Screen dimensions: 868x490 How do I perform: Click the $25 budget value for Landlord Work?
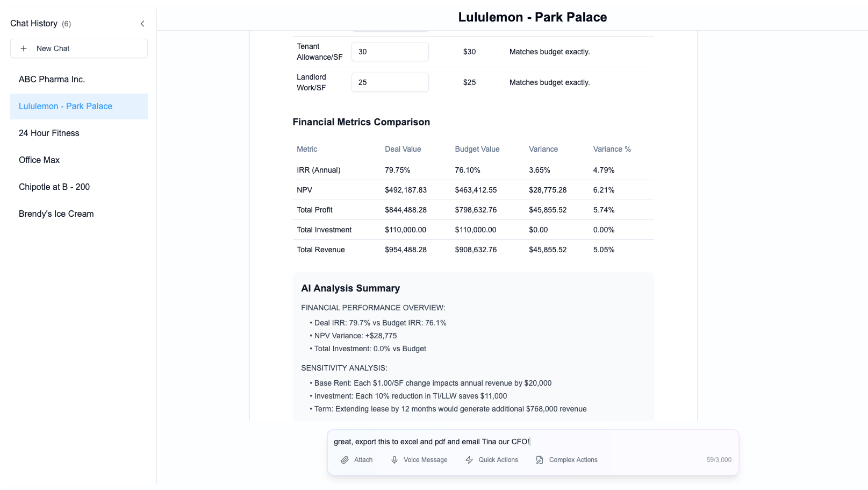(469, 82)
